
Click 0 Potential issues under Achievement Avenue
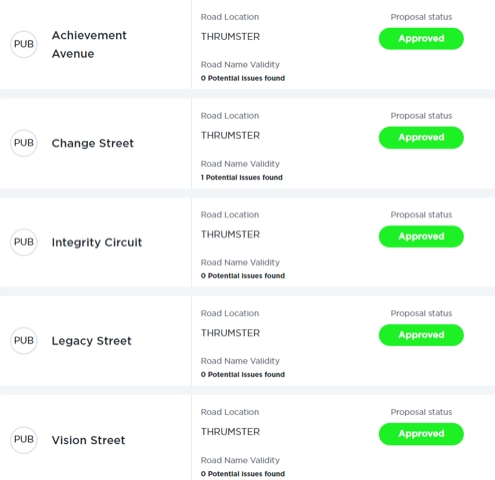243,78
